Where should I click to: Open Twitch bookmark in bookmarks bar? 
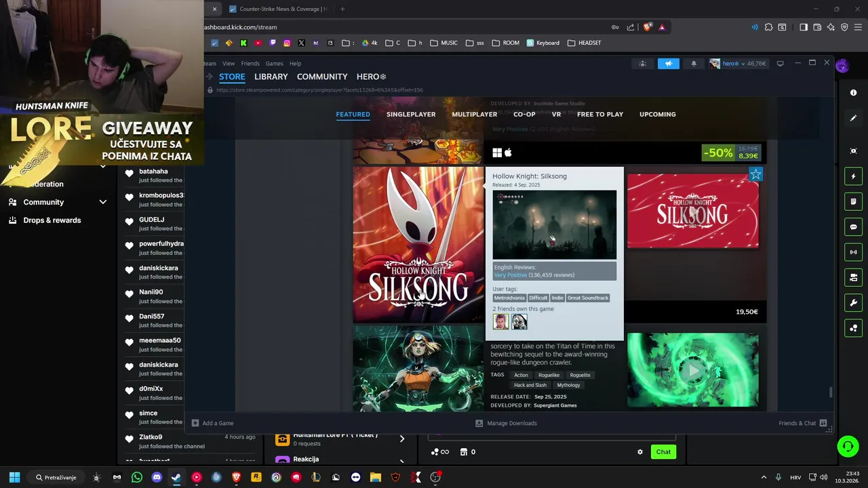[x=273, y=43]
